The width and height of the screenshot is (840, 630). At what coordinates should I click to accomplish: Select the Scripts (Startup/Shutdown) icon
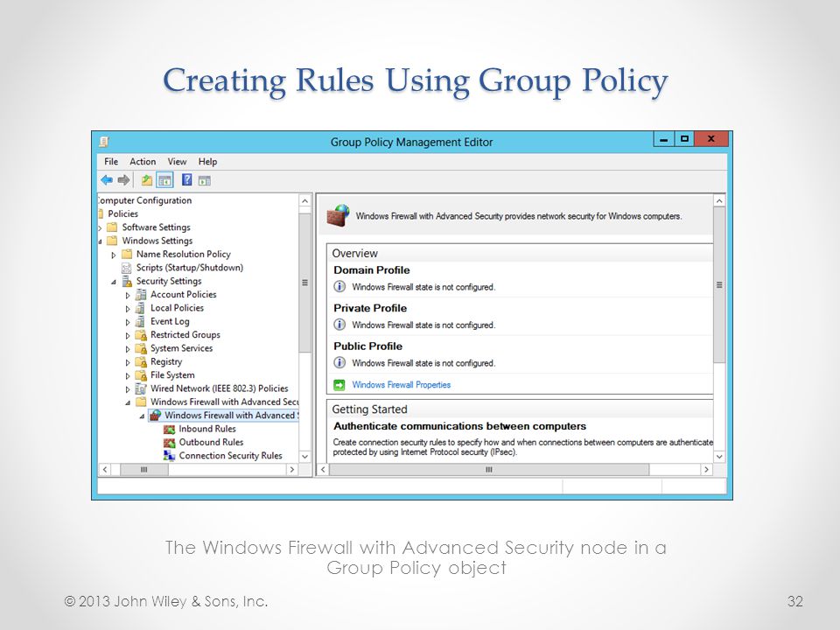pyautogui.click(x=126, y=268)
